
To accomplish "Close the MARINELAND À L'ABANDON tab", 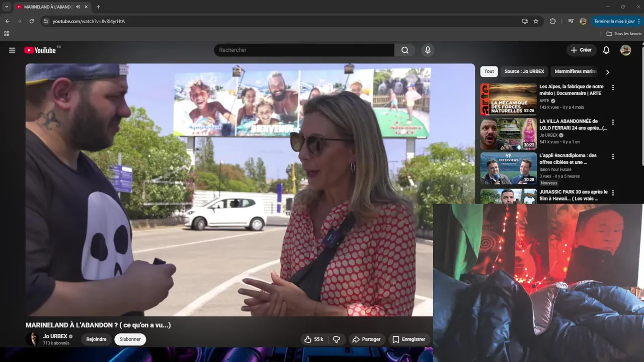I will click(87, 7).
